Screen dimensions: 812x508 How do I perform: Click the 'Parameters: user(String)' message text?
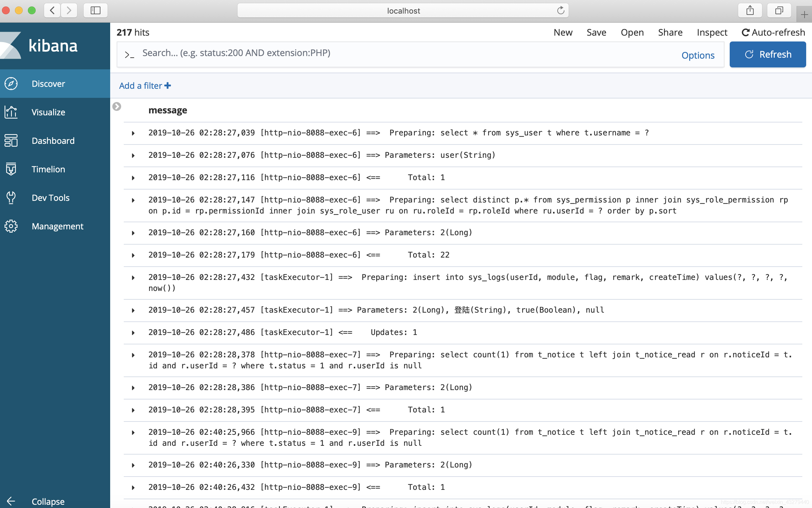pyautogui.click(x=440, y=155)
